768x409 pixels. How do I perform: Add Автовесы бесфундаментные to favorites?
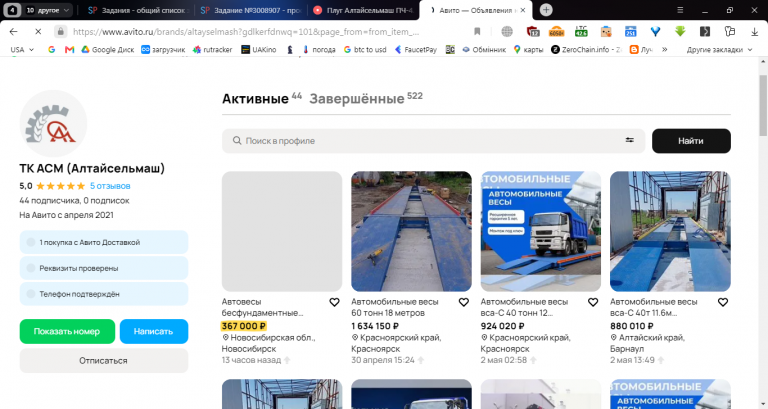[334, 302]
